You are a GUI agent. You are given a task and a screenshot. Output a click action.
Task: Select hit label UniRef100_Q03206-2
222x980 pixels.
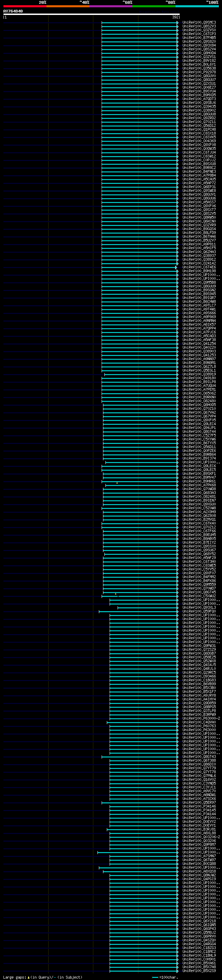[201, 837]
